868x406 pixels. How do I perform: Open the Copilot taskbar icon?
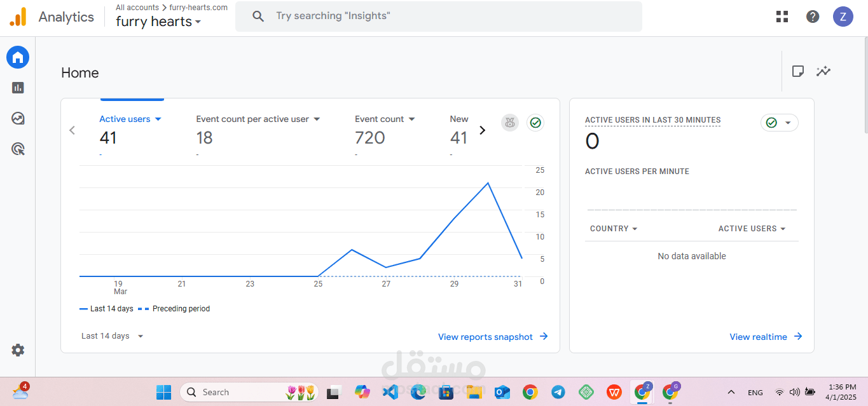tap(362, 393)
